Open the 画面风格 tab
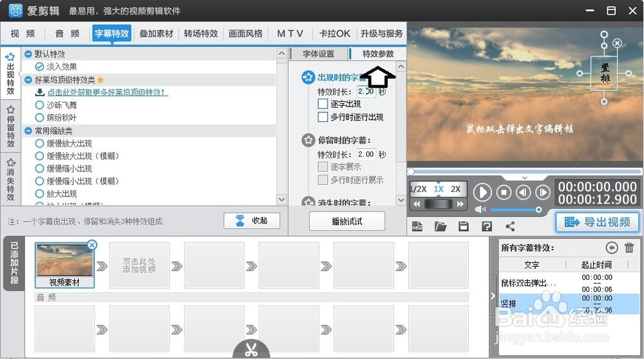 click(x=245, y=34)
